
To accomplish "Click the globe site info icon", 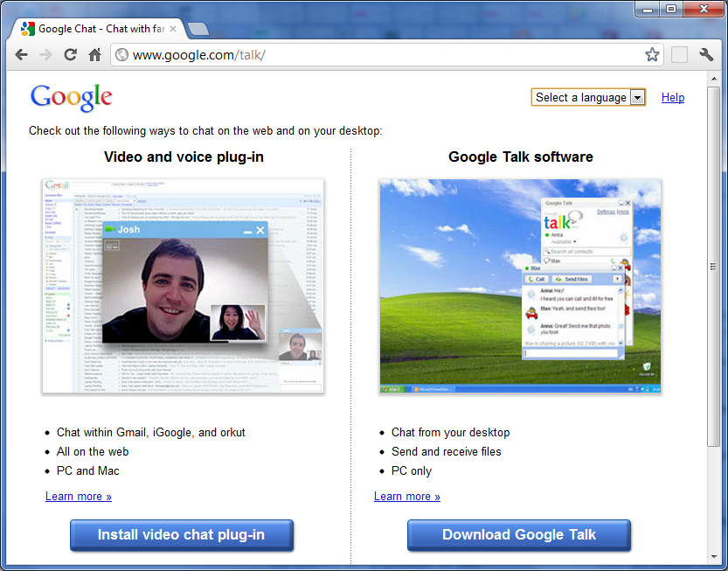I will [x=121, y=55].
